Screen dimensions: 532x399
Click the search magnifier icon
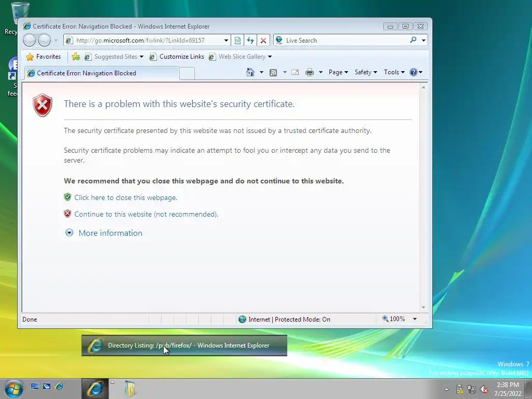(x=413, y=40)
